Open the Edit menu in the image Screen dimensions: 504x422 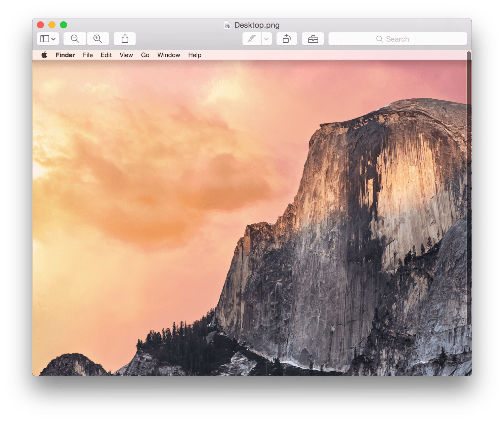(x=106, y=55)
